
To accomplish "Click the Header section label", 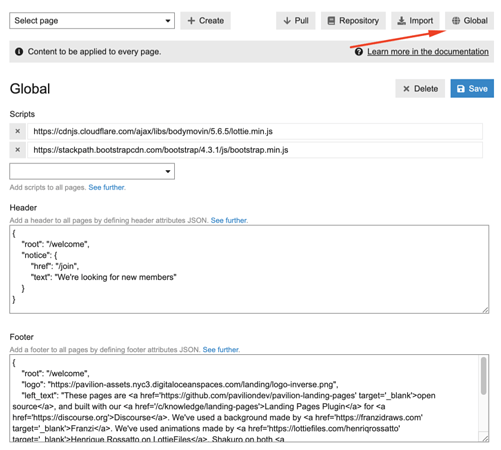I will pyautogui.click(x=23, y=208).
